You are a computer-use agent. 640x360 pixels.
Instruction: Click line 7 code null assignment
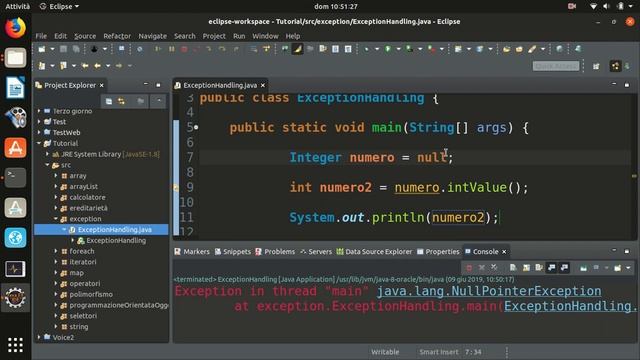pos(371,158)
